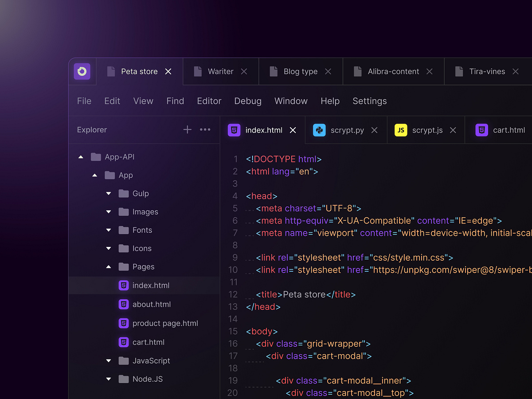532x399 pixels.
Task: Collapse the App-API folder arrow
Action: tap(81, 157)
